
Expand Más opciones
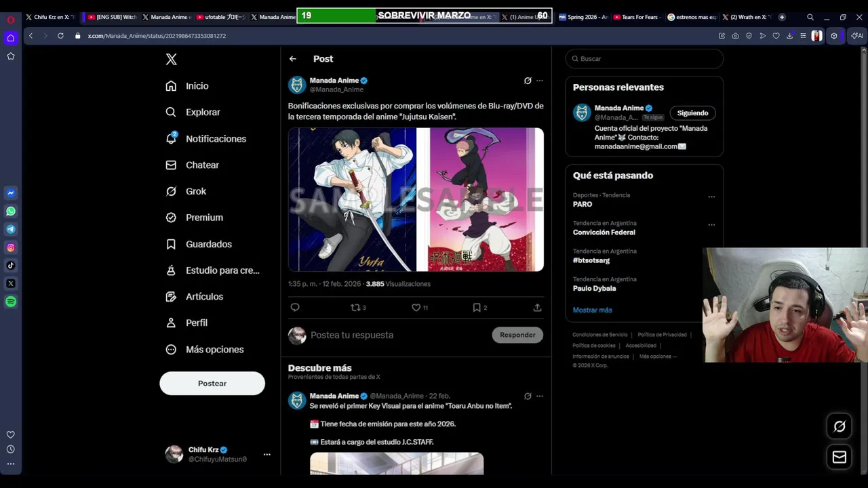click(205, 350)
